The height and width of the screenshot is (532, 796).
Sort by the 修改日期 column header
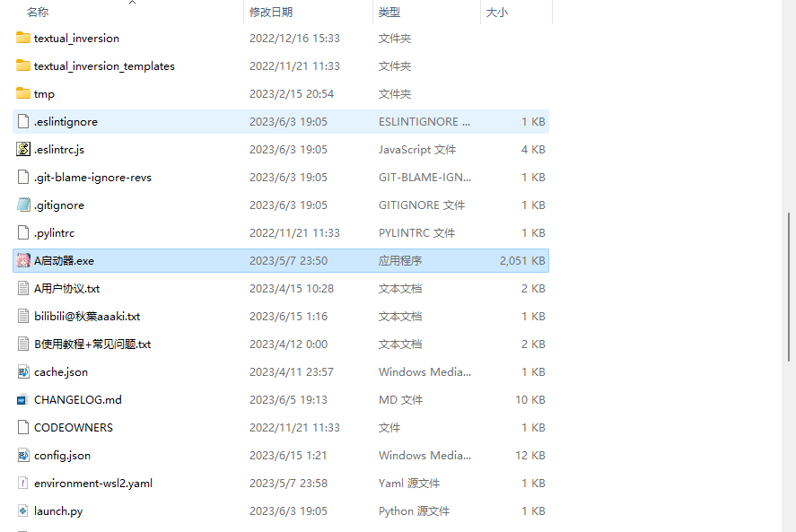pos(271,13)
